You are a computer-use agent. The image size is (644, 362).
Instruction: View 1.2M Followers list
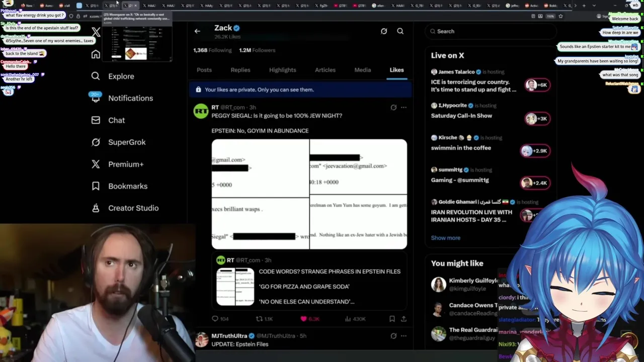pos(257,50)
